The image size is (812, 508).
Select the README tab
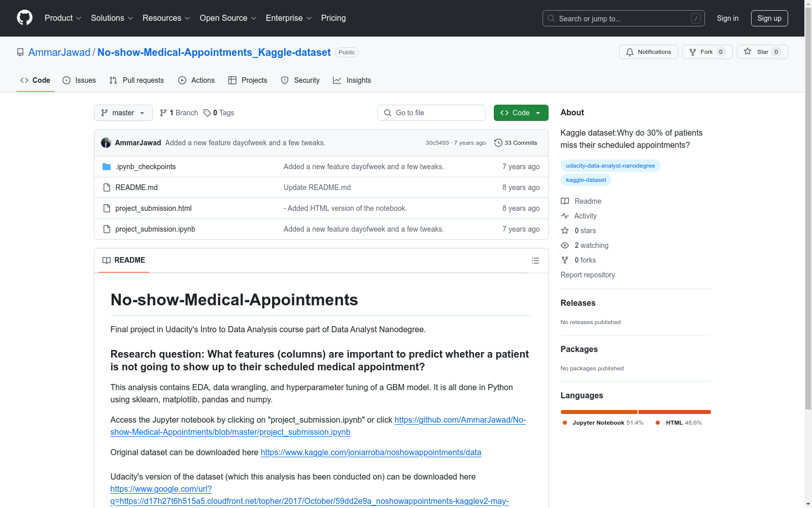coord(124,260)
